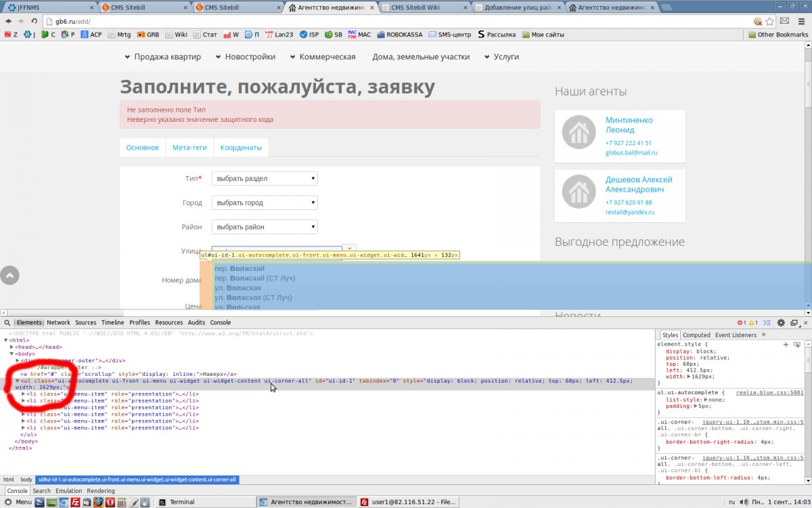The image size is (812, 508).
Task: Expand the first li ui-menu-item node
Action: pos(24,394)
